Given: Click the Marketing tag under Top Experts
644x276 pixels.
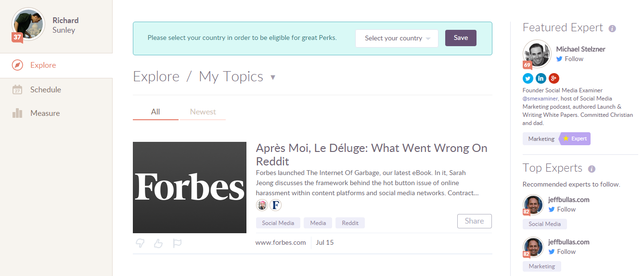Looking at the screenshot, I should [x=542, y=266].
